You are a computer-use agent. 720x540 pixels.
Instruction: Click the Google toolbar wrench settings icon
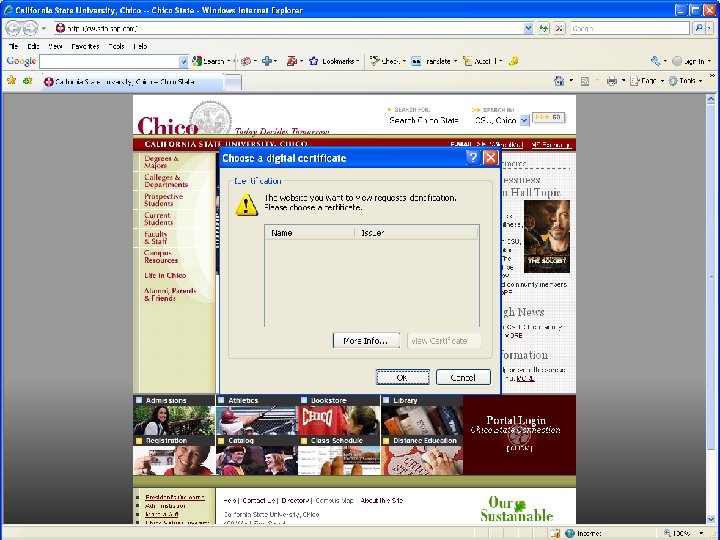[x=655, y=61]
